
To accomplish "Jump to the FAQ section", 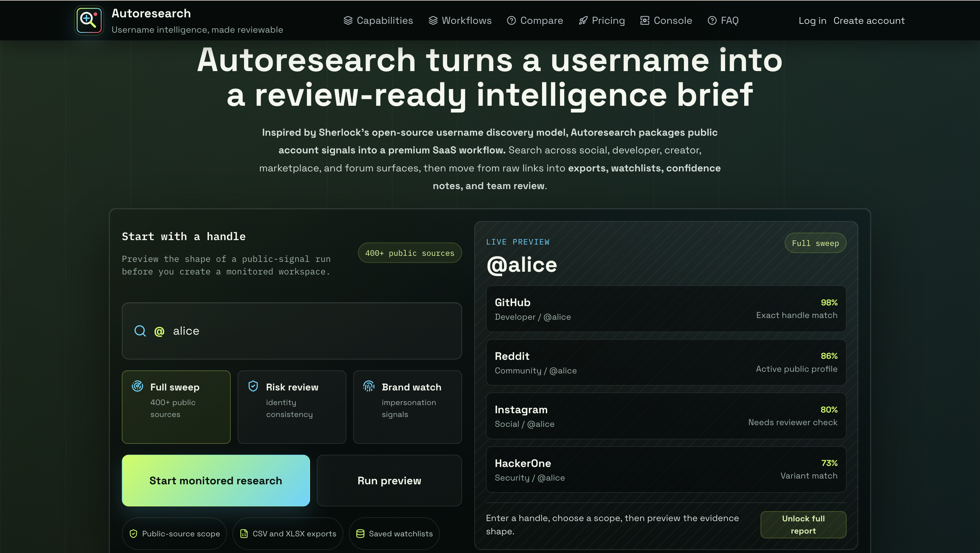I will pos(723,20).
